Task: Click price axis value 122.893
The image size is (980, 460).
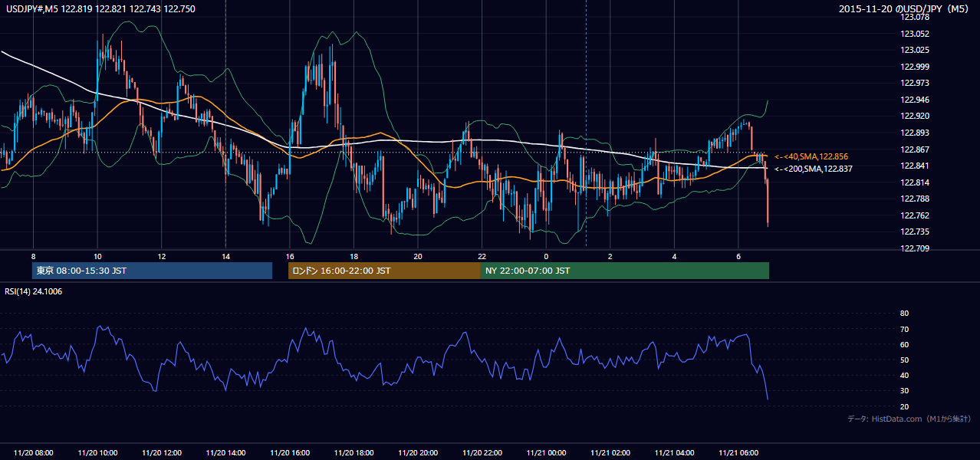Action: [x=916, y=133]
